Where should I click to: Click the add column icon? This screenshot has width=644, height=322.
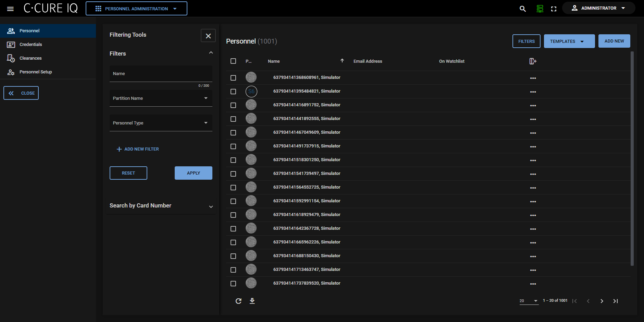(533, 61)
